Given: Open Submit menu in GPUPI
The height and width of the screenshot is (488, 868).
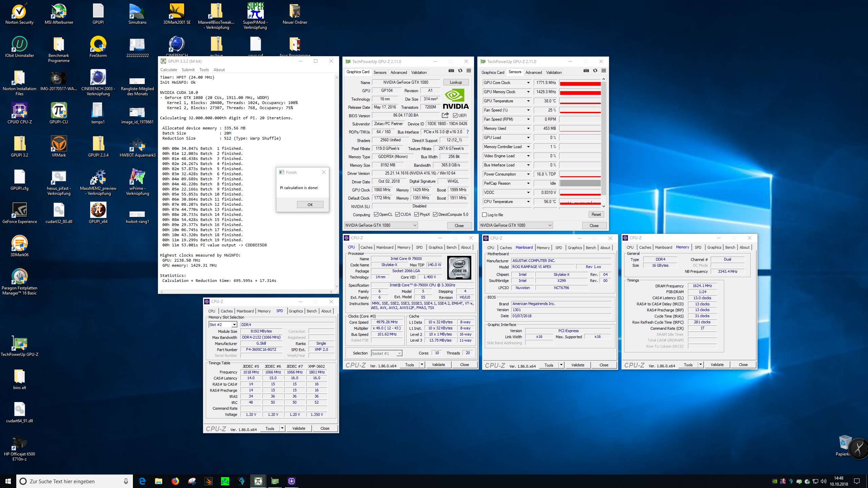Looking at the screenshot, I should pyautogui.click(x=188, y=70).
